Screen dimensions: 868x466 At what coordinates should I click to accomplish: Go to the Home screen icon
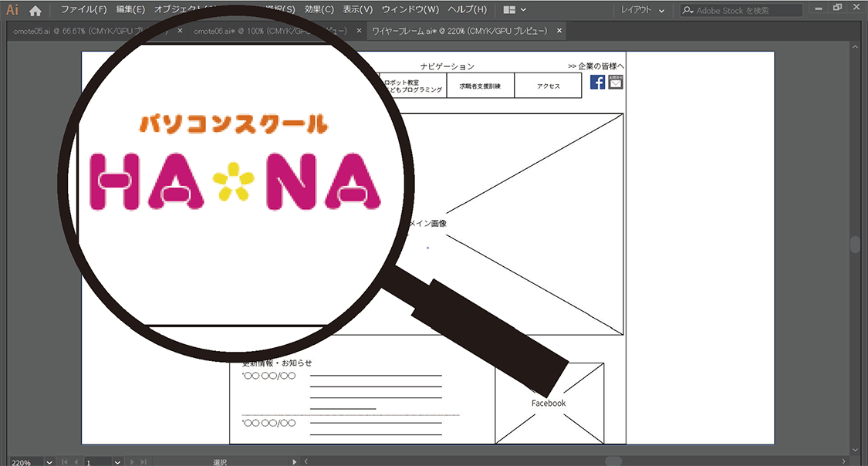tap(35, 11)
